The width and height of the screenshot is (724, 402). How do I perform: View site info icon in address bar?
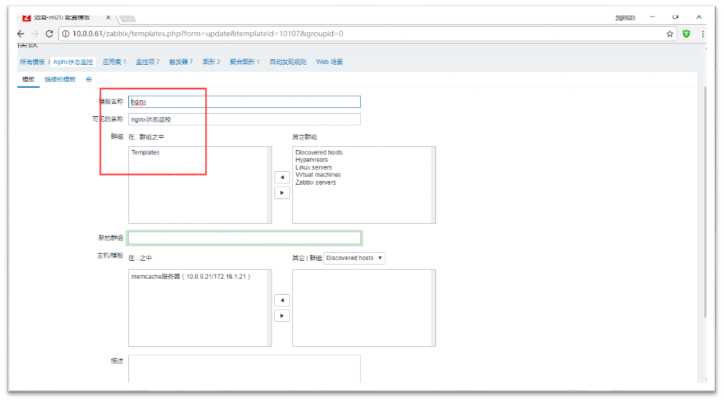(x=66, y=34)
